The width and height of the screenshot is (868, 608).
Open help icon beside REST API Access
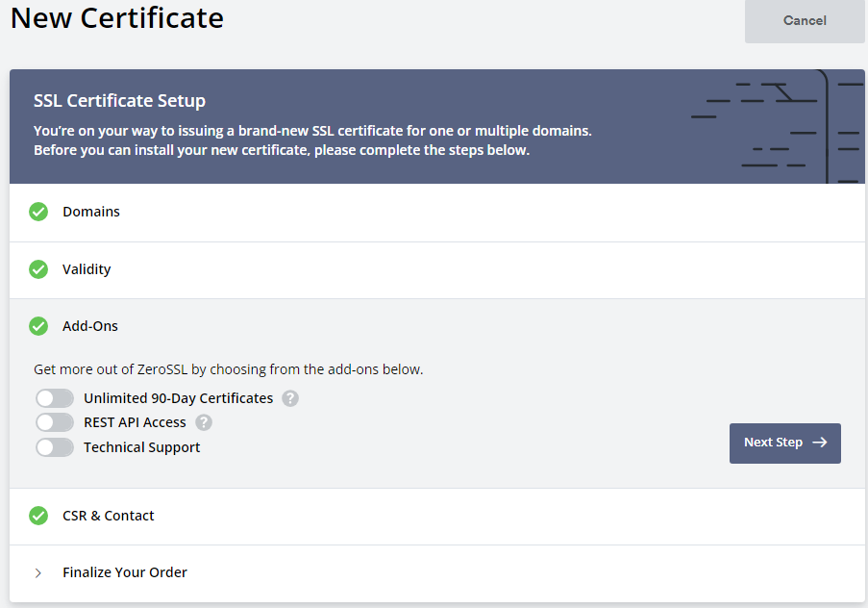click(204, 422)
